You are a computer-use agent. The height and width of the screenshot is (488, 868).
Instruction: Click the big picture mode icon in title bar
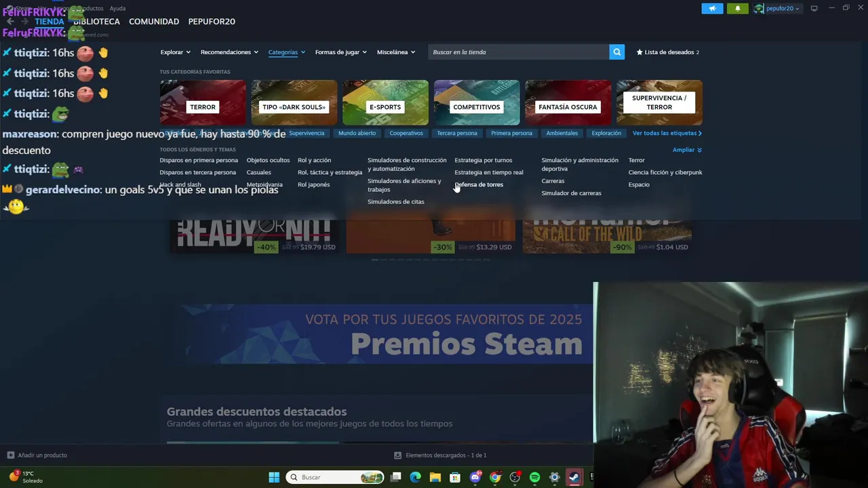(814, 8)
